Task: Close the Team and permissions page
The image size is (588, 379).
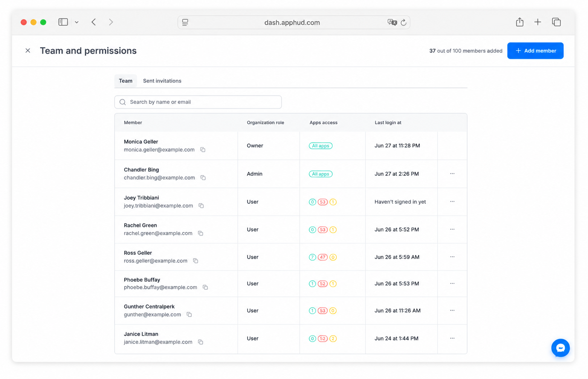Action: [28, 50]
